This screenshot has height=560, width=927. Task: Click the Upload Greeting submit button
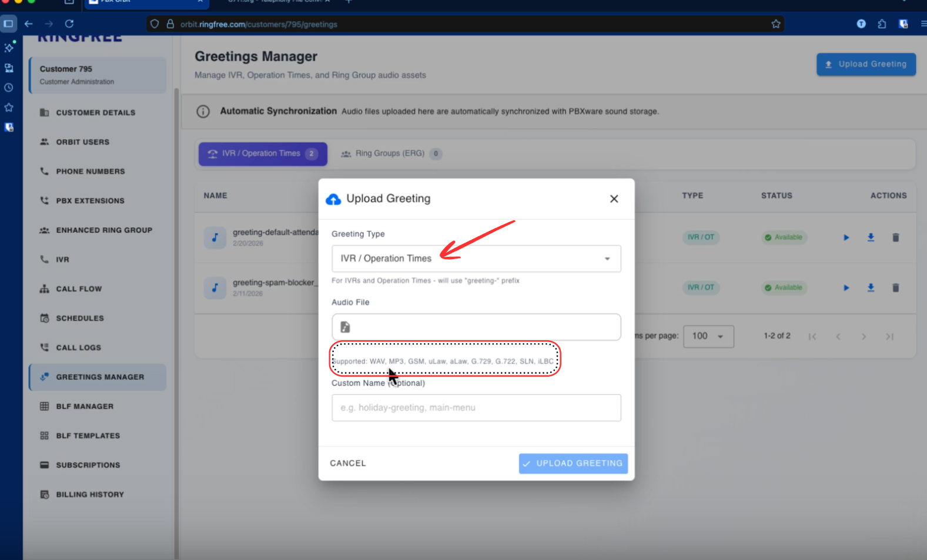573,464
